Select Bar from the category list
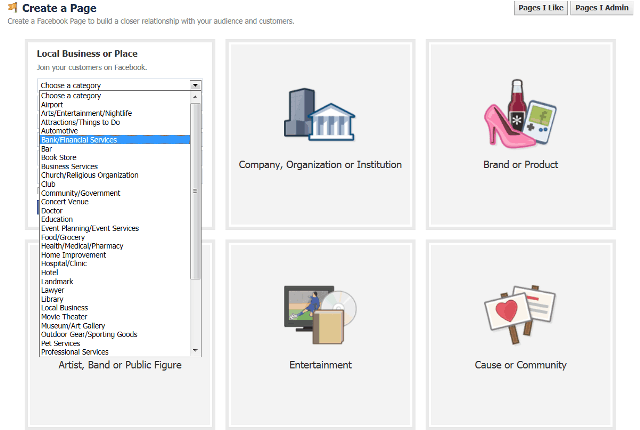 pos(115,149)
